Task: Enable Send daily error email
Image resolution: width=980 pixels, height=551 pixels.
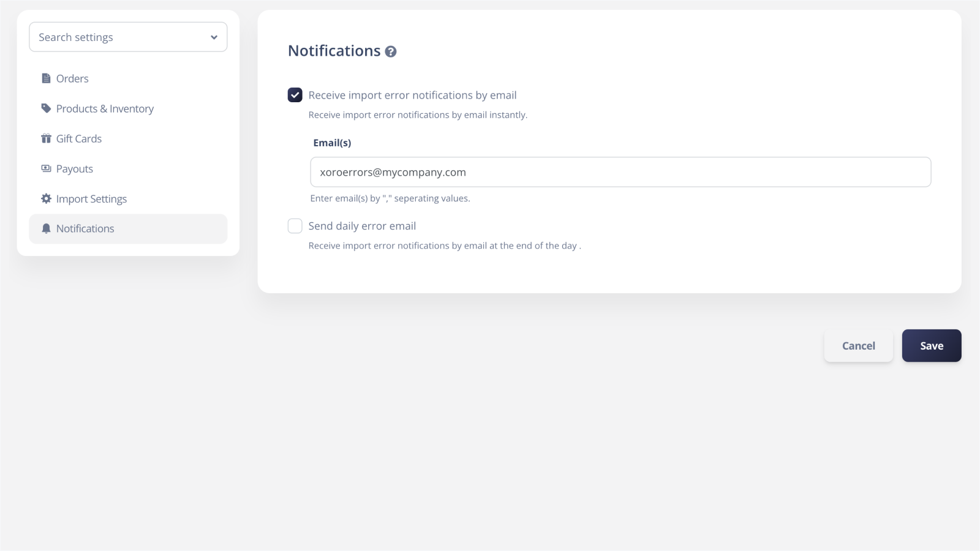Action: pos(295,226)
